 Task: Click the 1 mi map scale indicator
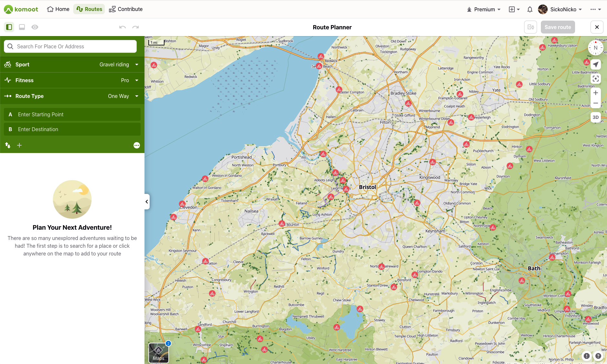point(156,42)
